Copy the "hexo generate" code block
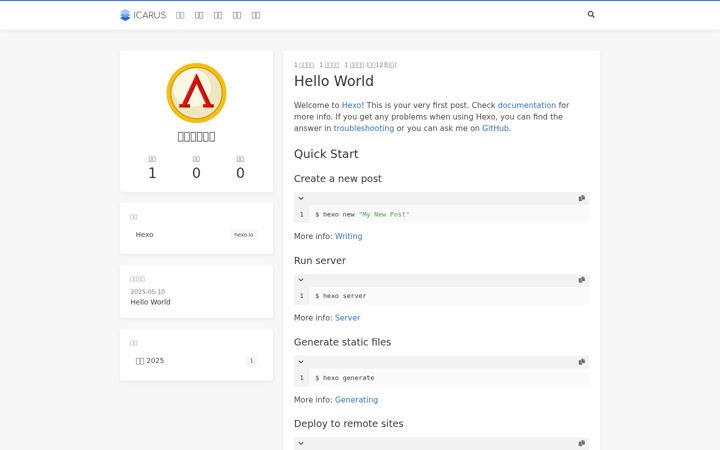Screen dimensions: 720x450 [x=581, y=362]
